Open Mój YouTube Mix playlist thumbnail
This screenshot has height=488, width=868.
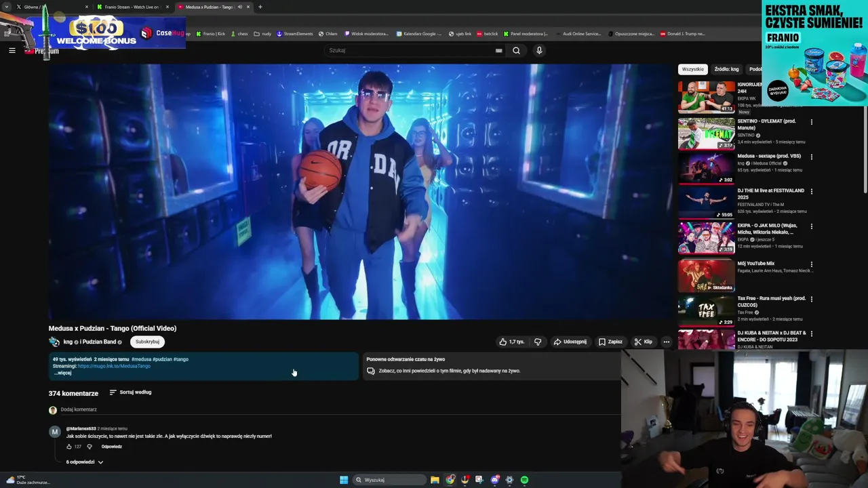point(706,275)
